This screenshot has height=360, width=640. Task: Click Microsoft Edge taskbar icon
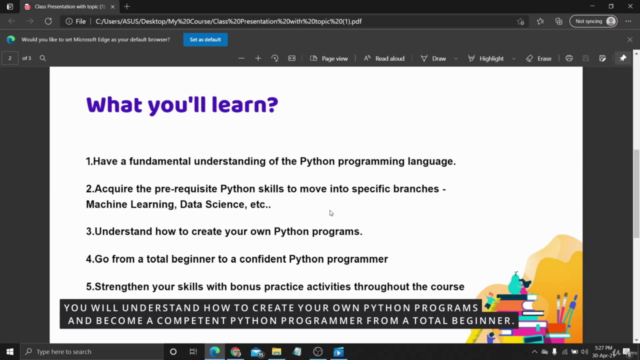click(215, 351)
